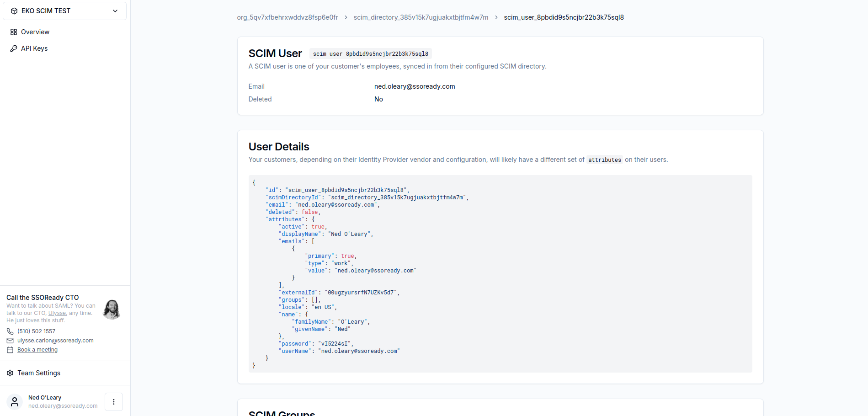Click the "scimDirectoryId" line in JSON
Image resolution: width=868 pixels, height=416 pixels.
(367, 197)
